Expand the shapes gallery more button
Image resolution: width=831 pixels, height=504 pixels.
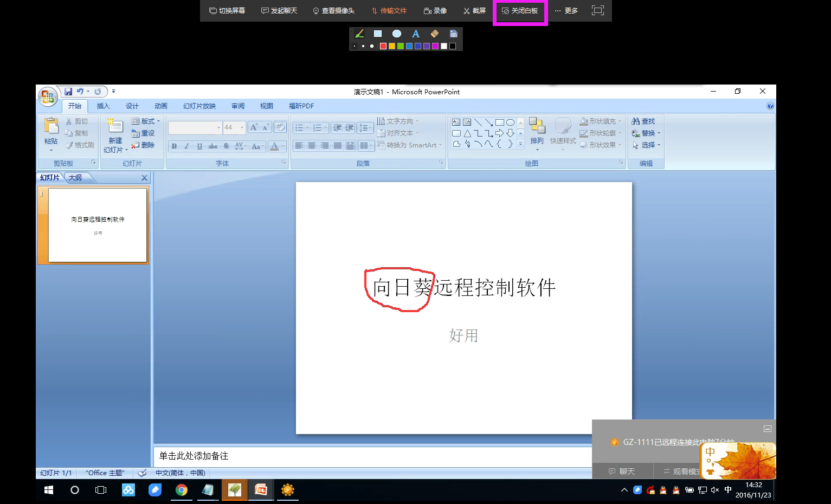[x=520, y=144]
